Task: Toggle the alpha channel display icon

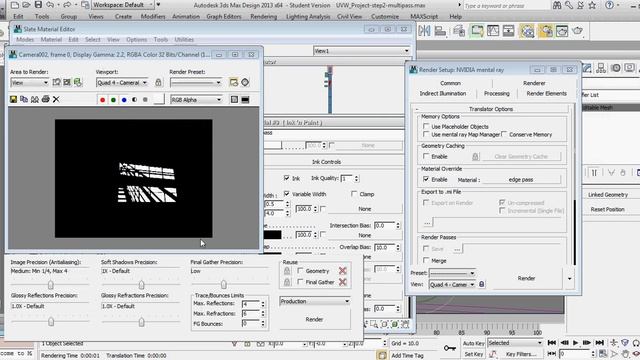Action: pos(134,100)
